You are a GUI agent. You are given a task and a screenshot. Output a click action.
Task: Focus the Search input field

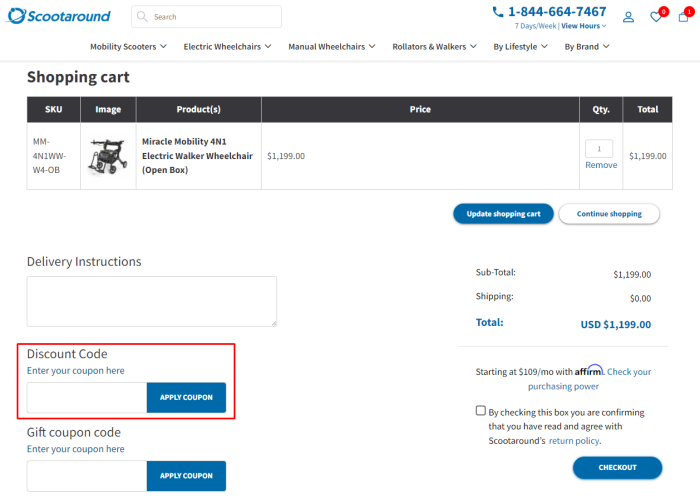pyautogui.click(x=206, y=17)
